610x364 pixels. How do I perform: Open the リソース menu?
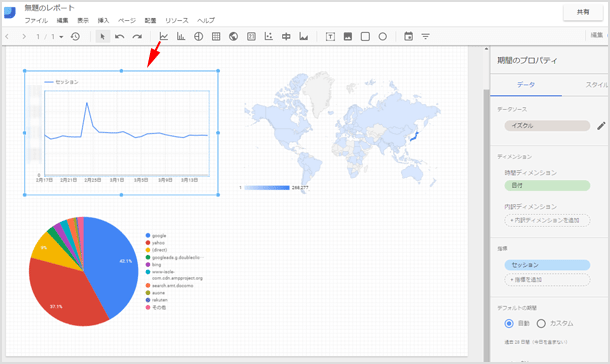177,21
